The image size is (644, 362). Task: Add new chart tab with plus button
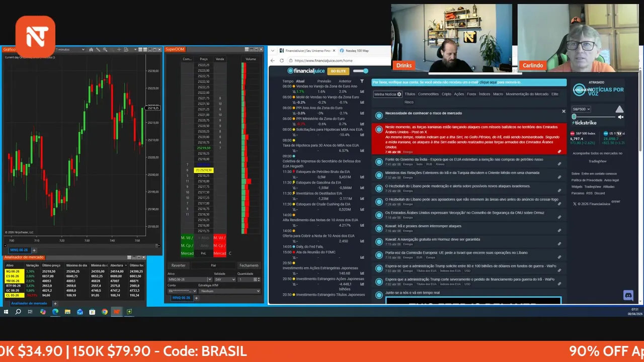pyautogui.click(x=34, y=250)
